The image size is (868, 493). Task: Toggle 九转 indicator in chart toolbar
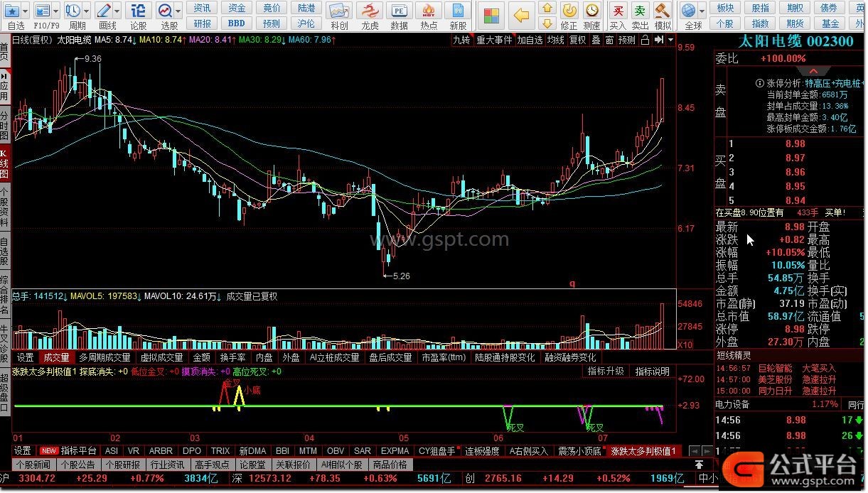pyautogui.click(x=462, y=40)
